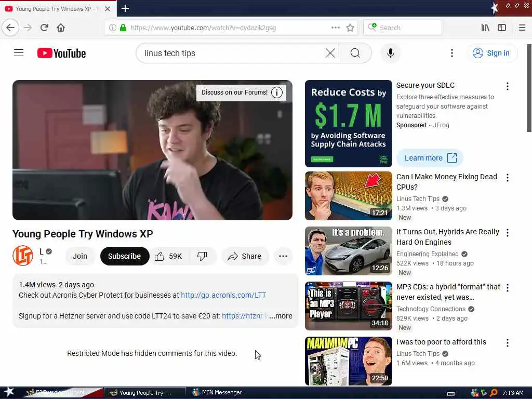Click the Join membership button
The width and height of the screenshot is (532, 399).
(x=80, y=256)
